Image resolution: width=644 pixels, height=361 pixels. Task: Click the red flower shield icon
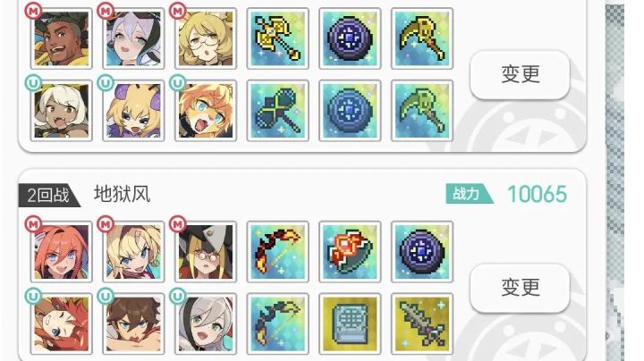[350, 252]
